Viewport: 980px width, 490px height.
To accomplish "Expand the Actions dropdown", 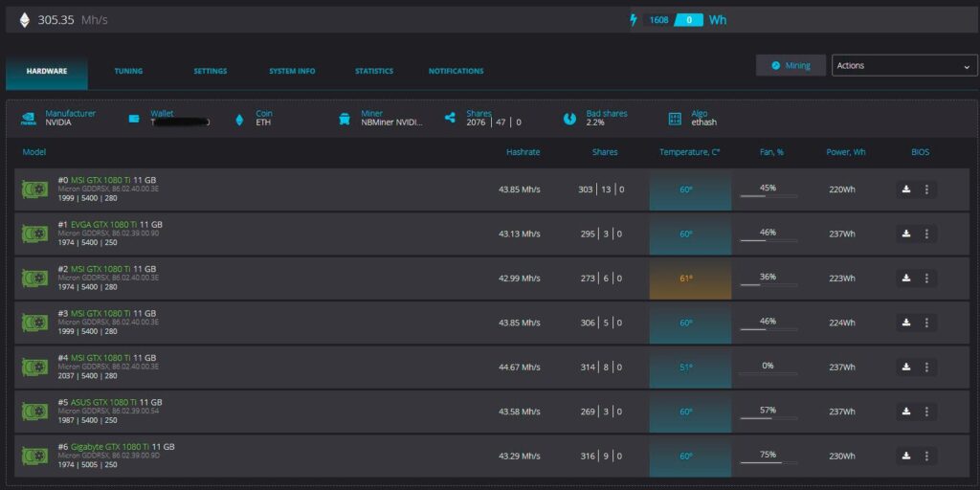I will pos(904,66).
